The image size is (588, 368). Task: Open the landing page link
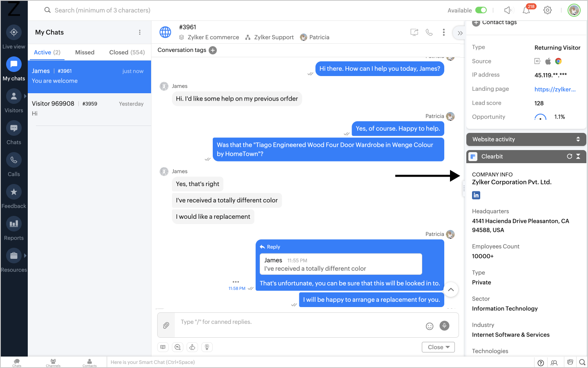pyautogui.click(x=555, y=89)
